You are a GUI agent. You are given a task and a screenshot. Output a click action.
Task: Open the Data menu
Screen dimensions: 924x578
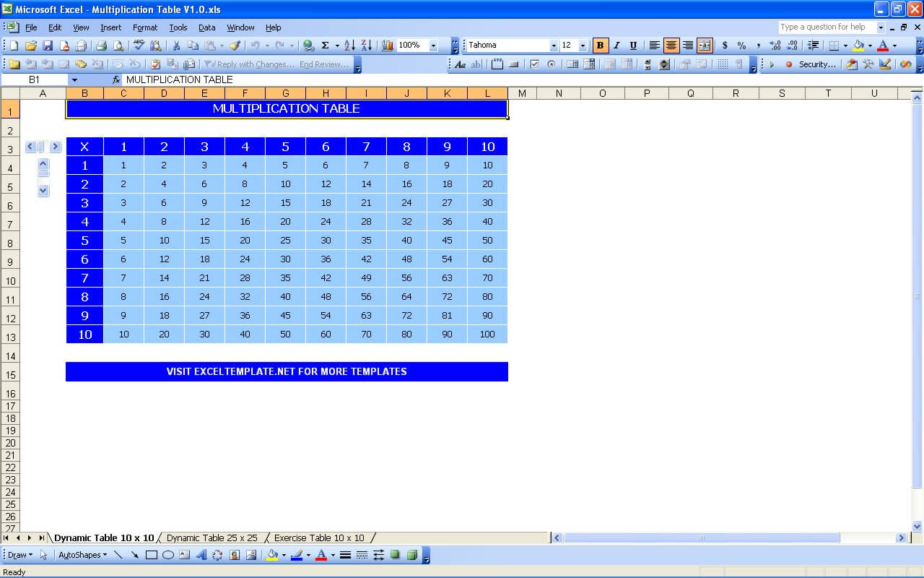coord(207,27)
